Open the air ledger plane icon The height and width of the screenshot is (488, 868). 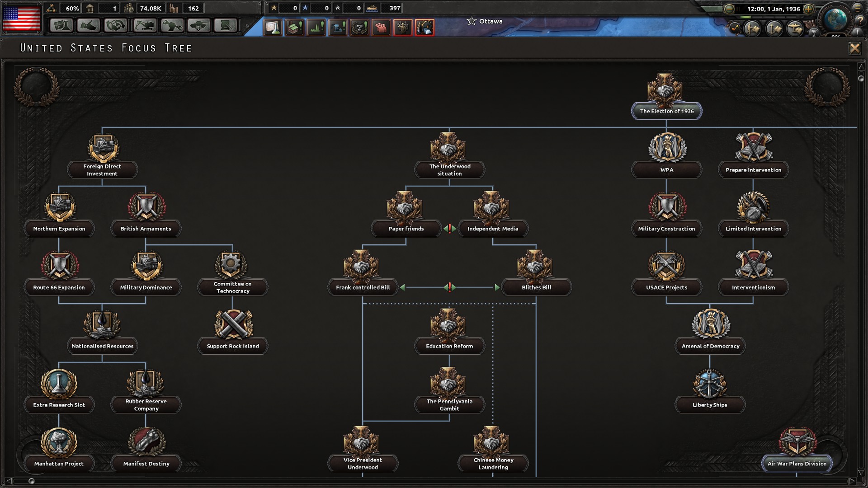click(x=795, y=28)
